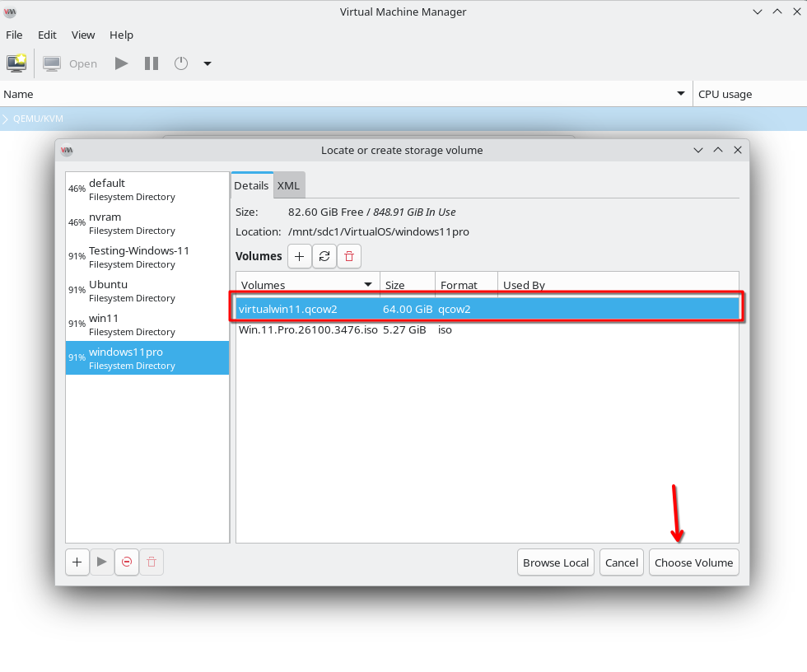807x672 pixels.
Task: Open the Help menu
Action: click(x=121, y=35)
